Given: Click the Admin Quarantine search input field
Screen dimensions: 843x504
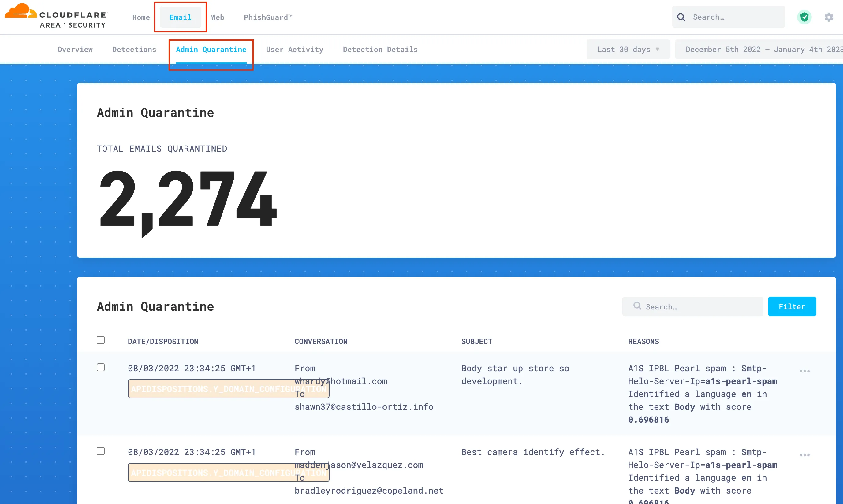Looking at the screenshot, I should tap(693, 306).
